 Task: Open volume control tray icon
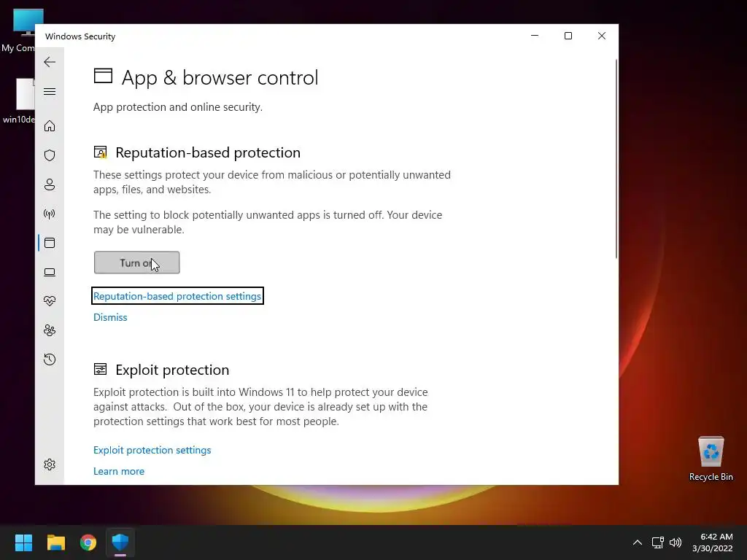click(x=676, y=542)
